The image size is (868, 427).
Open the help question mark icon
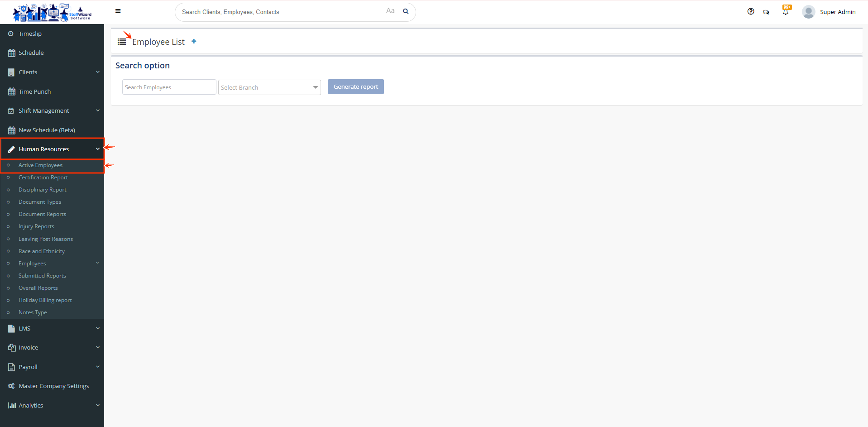[751, 12]
